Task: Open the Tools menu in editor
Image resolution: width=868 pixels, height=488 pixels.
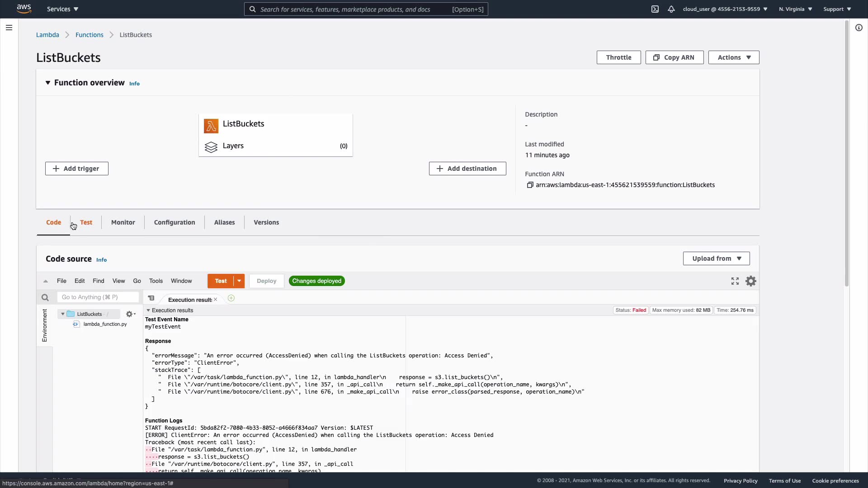Action: coord(156,281)
